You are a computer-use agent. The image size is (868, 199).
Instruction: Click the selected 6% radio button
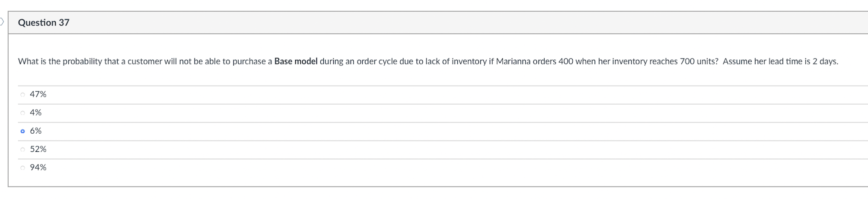[x=22, y=131]
